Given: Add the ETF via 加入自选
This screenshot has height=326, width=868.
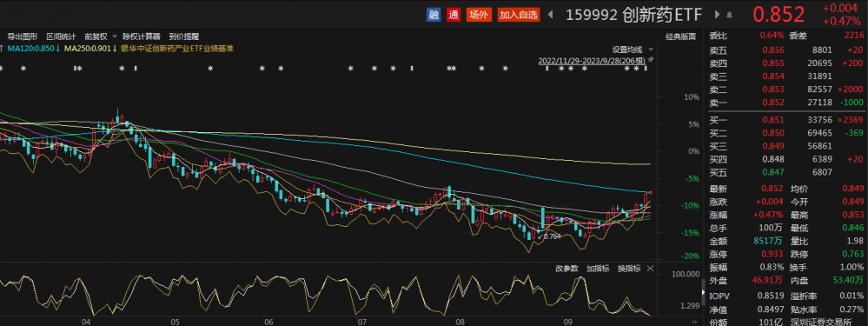Looking at the screenshot, I should pyautogui.click(x=519, y=15).
